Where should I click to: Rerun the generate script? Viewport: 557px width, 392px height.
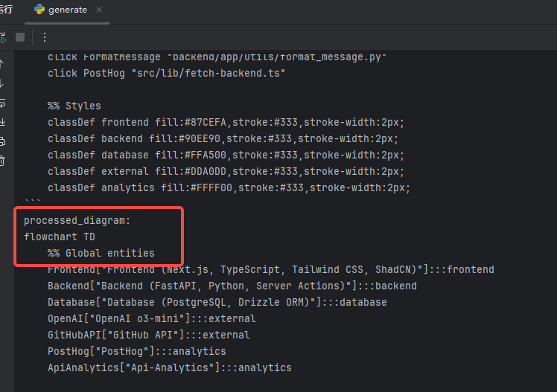tap(3, 37)
